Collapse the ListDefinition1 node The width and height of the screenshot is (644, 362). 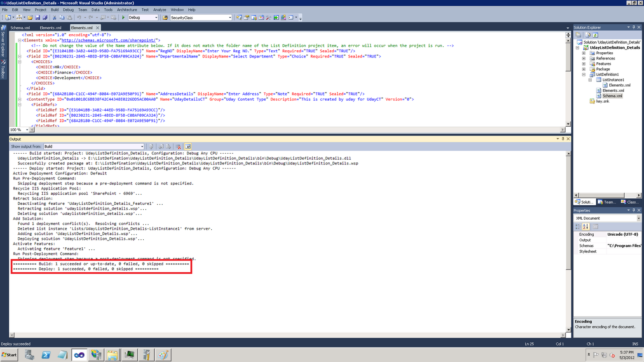pos(584,74)
